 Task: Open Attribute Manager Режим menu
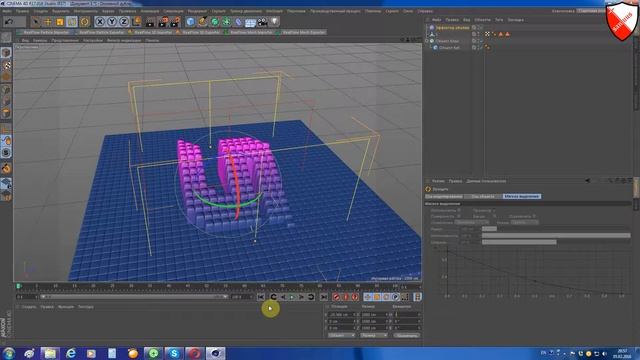[438, 181]
